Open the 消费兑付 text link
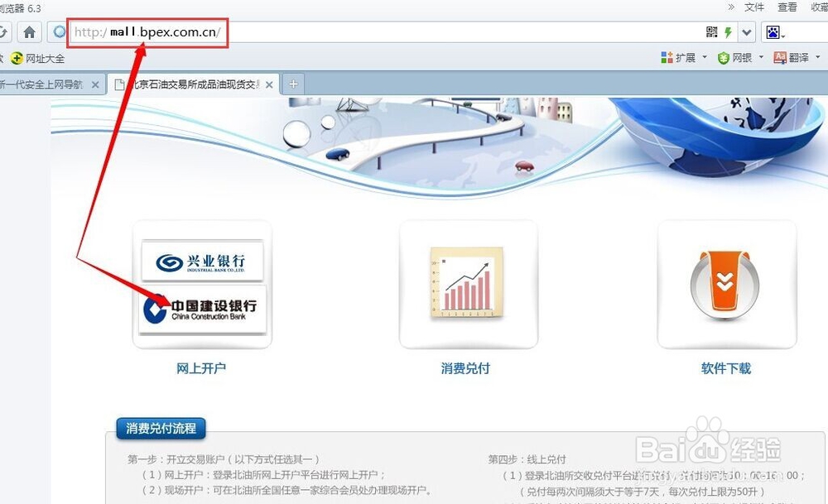The image size is (828, 504). [x=465, y=368]
